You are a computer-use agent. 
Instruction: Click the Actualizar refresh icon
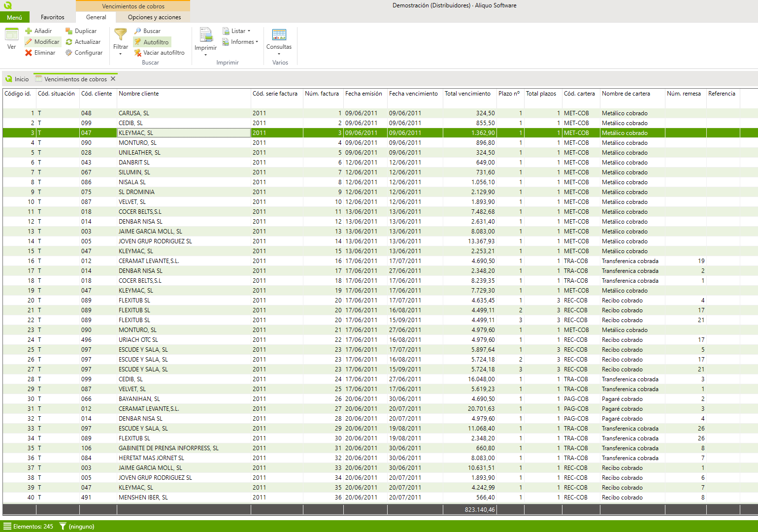click(x=69, y=42)
